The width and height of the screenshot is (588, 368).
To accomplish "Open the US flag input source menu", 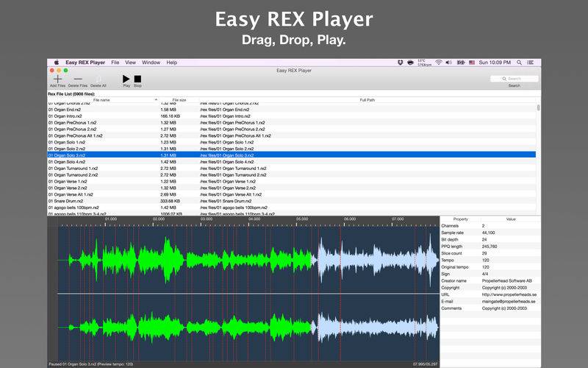I will tap(472, 63).
